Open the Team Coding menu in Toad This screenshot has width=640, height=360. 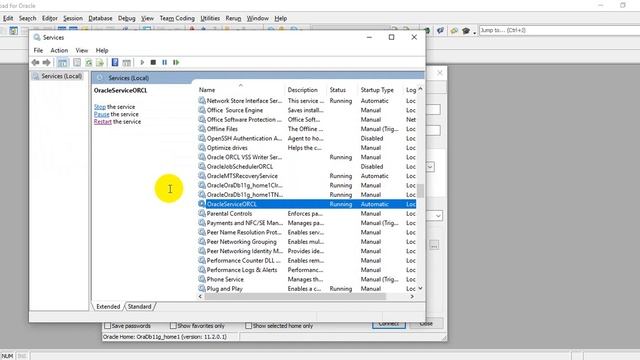[177, 18]
